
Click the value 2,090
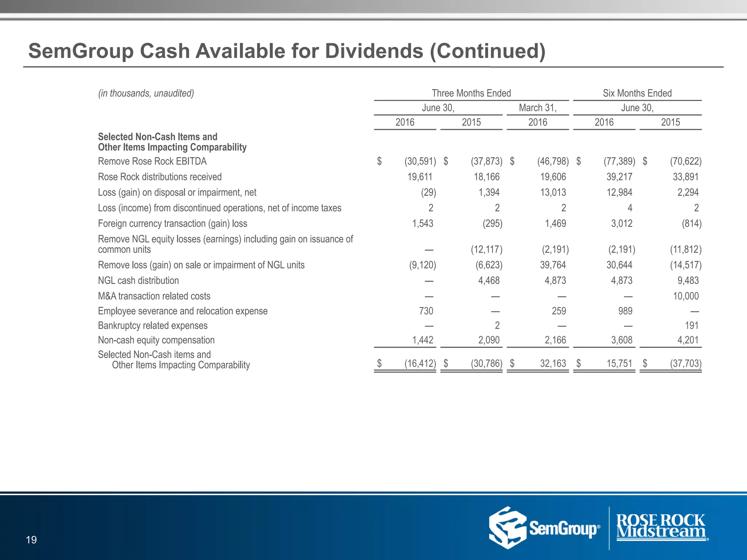pos(489,340)
